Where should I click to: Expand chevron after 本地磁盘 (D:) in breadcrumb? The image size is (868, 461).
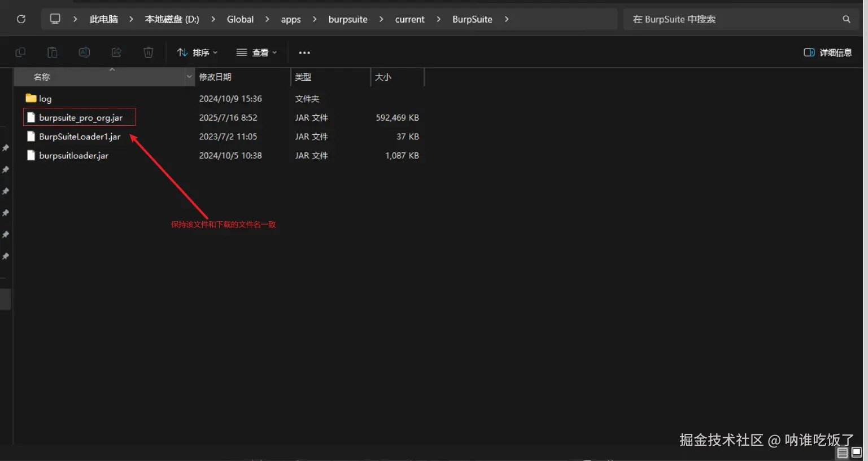213,19
